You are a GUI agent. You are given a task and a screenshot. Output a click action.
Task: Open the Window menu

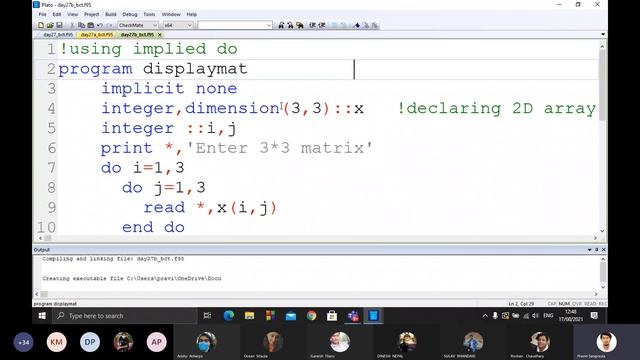[x=171, y=14]
